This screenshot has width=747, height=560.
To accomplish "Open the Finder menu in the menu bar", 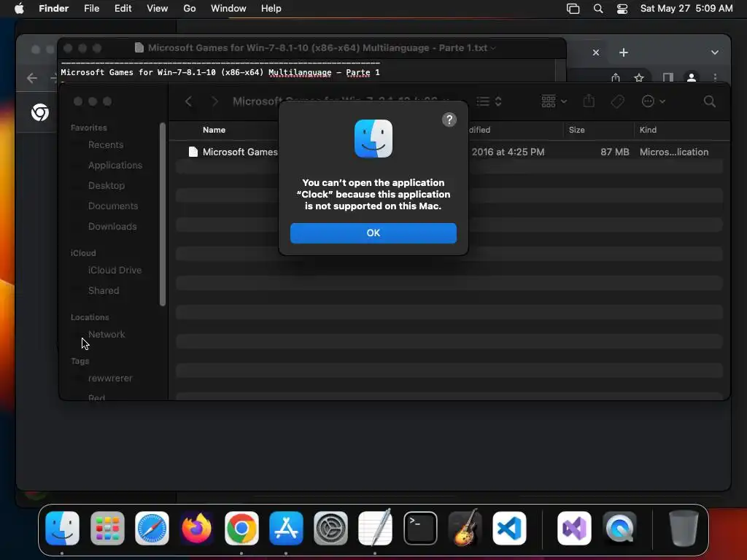I will [x=54, y=9].
